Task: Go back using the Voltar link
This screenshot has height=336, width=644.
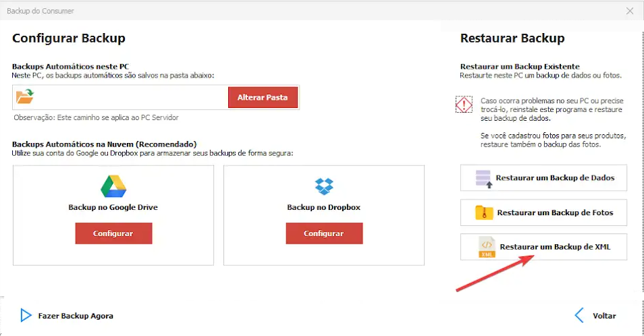Action: (603, 316)
